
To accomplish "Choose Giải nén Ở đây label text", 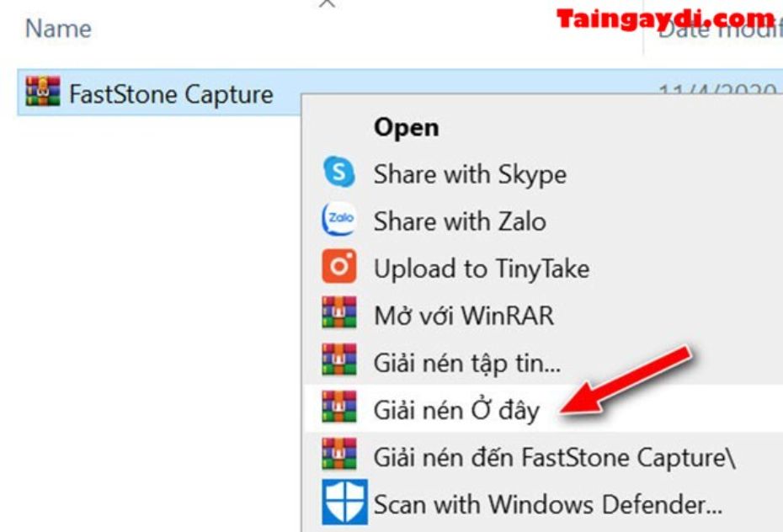I will [x=457, y=410].
